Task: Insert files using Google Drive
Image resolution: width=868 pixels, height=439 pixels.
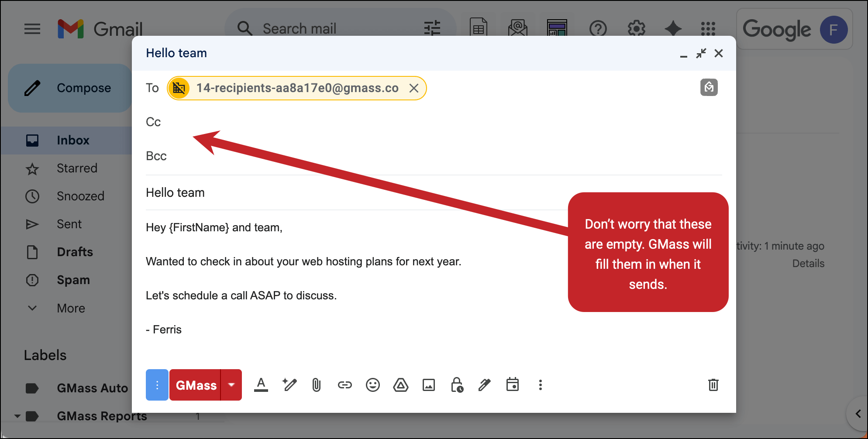Action: click(400, 385)
